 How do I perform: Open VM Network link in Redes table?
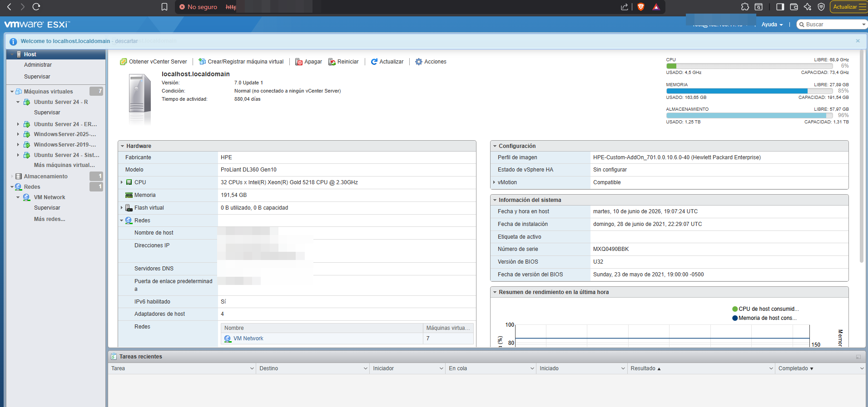click(248, 338)
